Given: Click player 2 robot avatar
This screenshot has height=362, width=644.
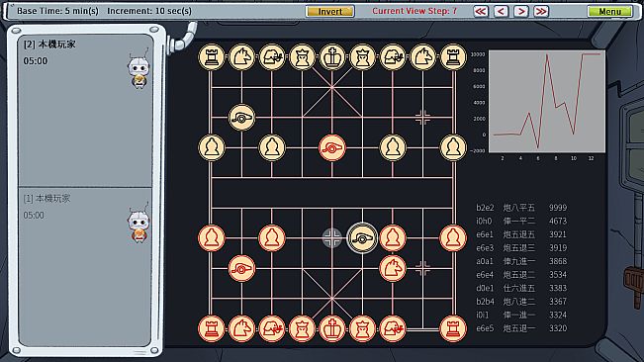Looking at the screenshot, I should click(x=138, y=69).
